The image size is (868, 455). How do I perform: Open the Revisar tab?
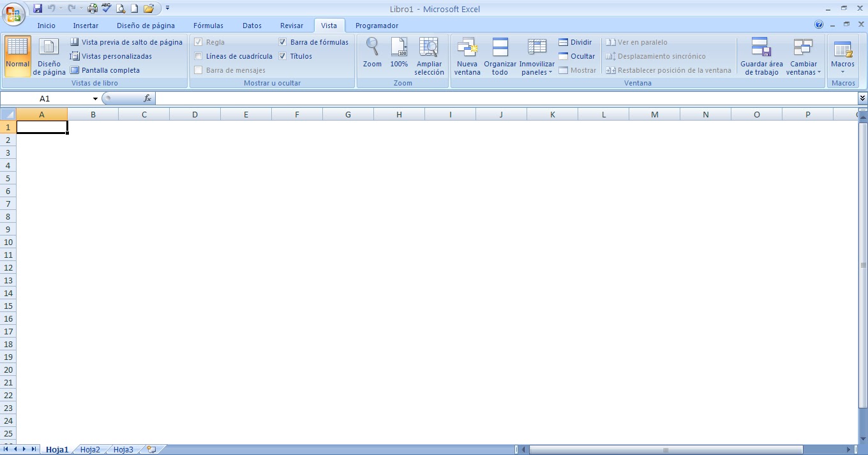[292, 26]
